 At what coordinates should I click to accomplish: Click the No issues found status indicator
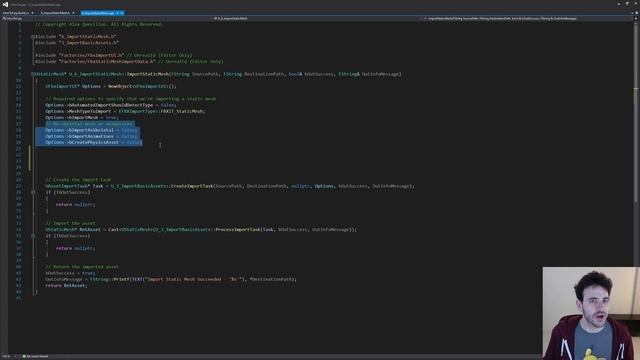(36, 356)
